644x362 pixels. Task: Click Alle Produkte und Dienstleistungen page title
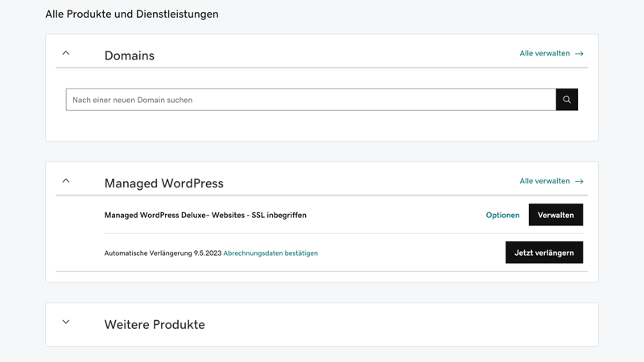click(x=131, y=14)
